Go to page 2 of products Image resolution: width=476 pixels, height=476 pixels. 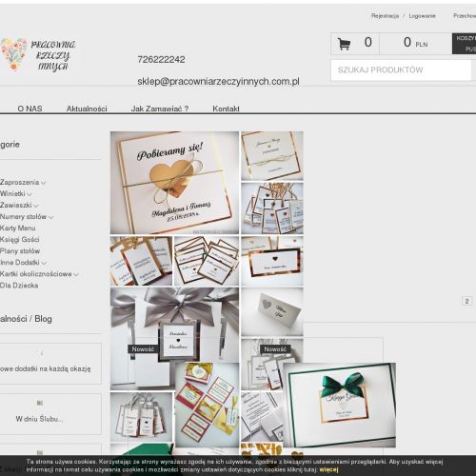[x=466, y=301]
